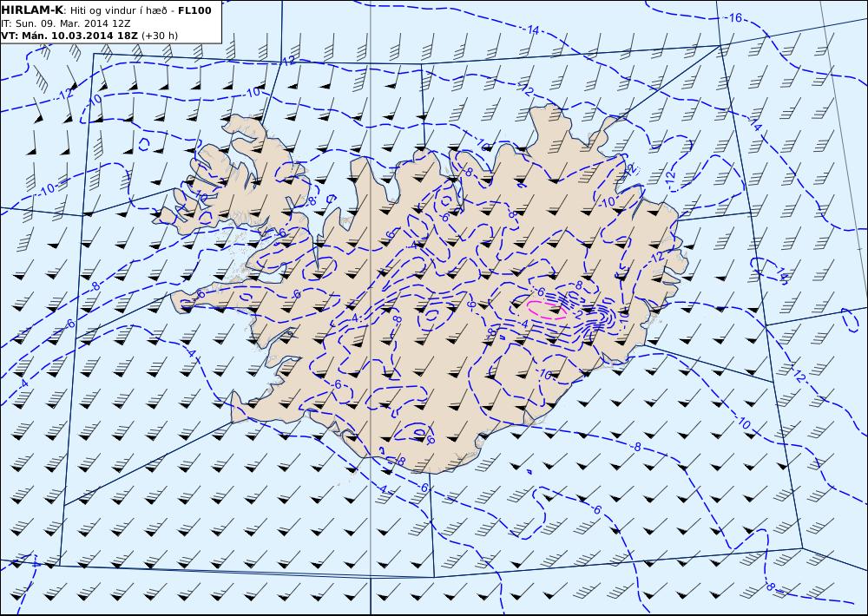Click the "-2" label beside the magenta contour
Screen dimensions: 868x616
tap(577, 314)
